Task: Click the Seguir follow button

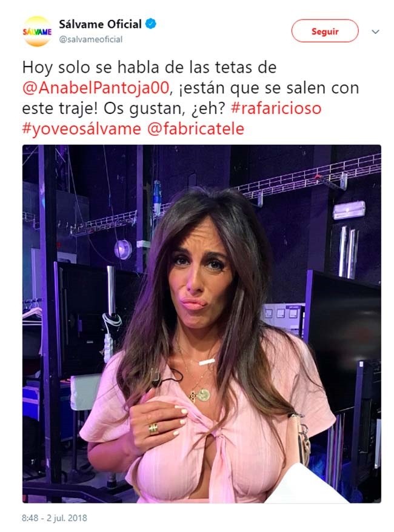Action: click(325, 31)
